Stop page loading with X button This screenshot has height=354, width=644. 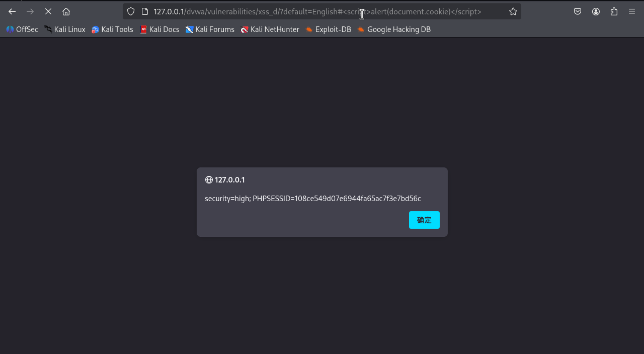point(48,12)
